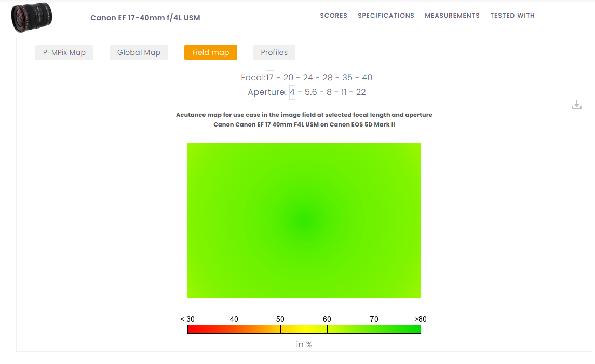This screenshot has height=364, width=595.
Task: Select focal length 28
Action: [328, 78]
